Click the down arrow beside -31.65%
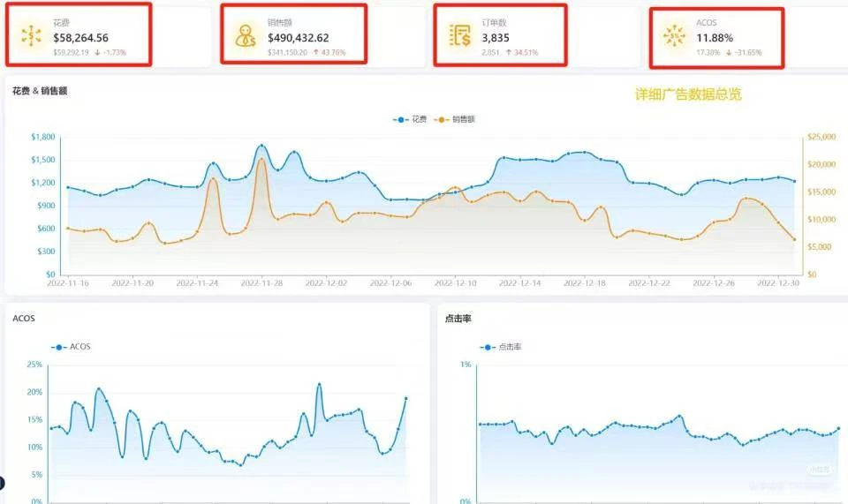This screenshot has height=504, width=848. 729,53
